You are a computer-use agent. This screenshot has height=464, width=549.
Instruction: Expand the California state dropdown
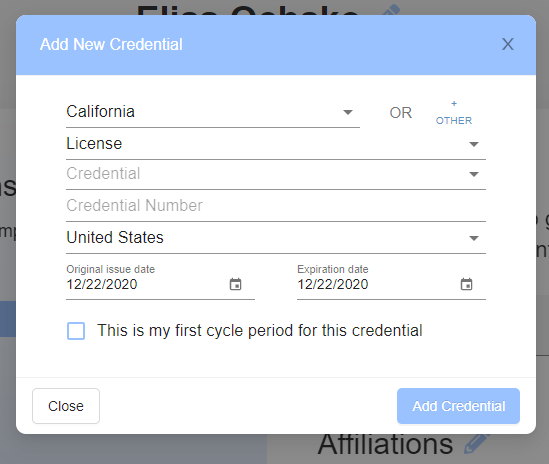click(213, 112)
